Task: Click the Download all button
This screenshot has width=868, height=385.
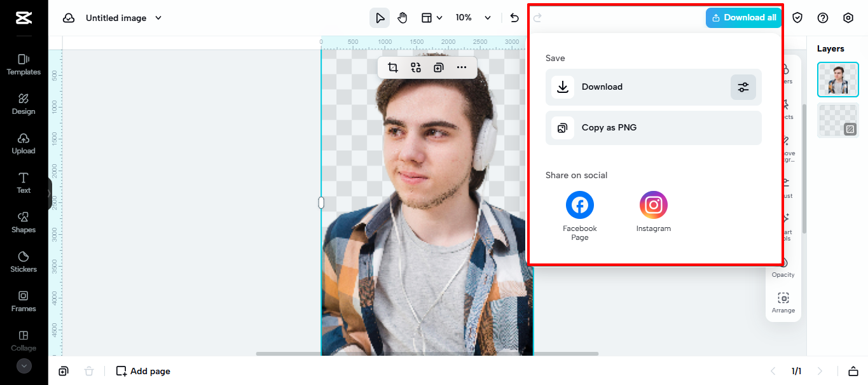Action: click(x=743, y=18)
